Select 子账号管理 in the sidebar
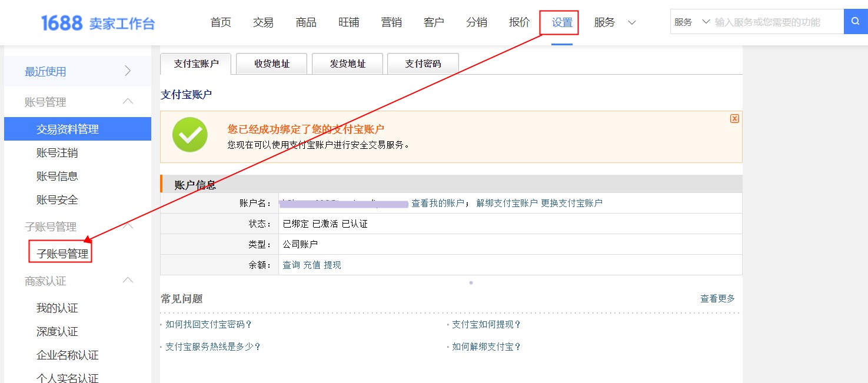The height and width of the screenshot is (383, 868). pyautogui.click(x=62, y=254)
